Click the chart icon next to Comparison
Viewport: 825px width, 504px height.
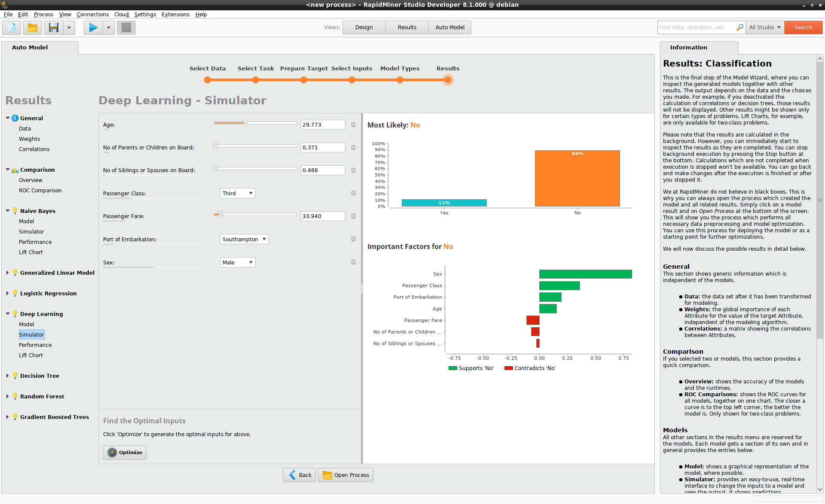(15, 170)
